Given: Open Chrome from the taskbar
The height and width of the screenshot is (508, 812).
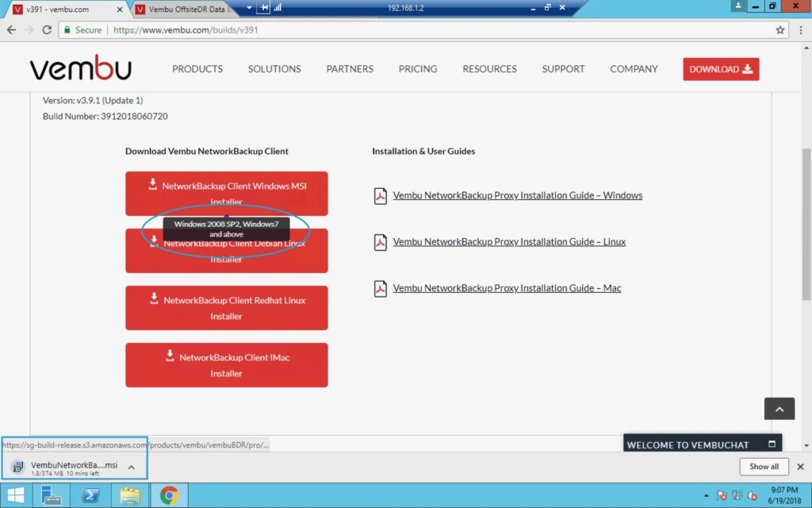Looking at the screenshot, I should tap(169, 495).
